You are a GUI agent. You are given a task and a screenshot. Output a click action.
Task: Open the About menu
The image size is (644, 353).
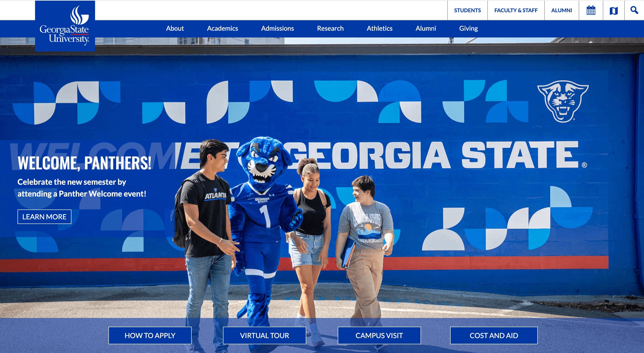(x=175, y=28)
